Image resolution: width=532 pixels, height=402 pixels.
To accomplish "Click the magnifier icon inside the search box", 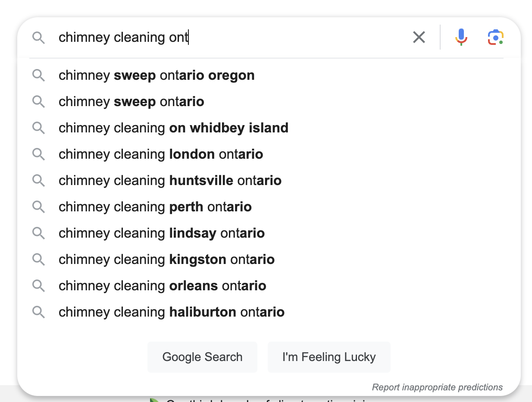I will click(39, 38).
